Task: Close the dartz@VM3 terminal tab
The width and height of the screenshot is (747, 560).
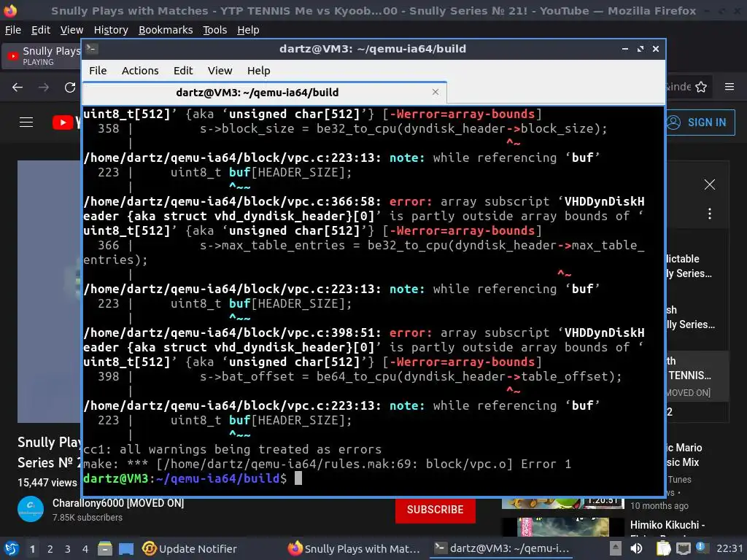Action: coord(435,92)
